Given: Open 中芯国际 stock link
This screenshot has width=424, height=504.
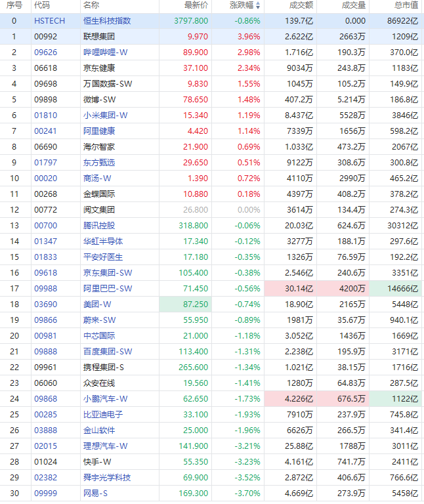Looking at the screenshot, I should tap(99, 336).
